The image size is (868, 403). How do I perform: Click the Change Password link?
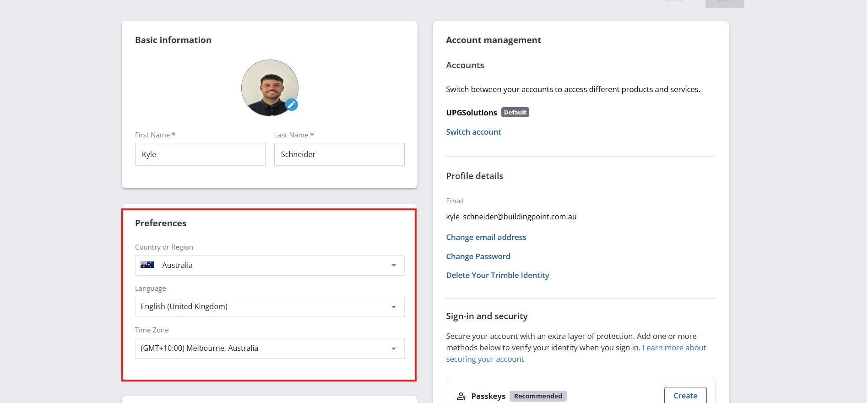(x=478, y=256)
